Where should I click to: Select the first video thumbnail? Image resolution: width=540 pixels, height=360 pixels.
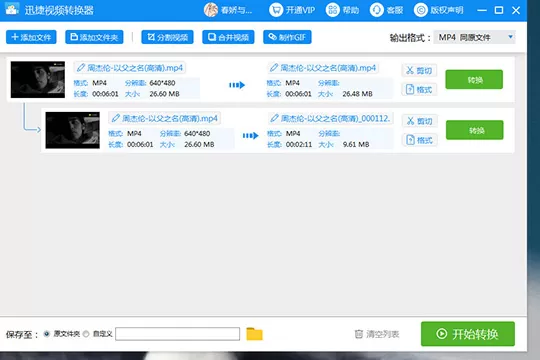point(38,80)
